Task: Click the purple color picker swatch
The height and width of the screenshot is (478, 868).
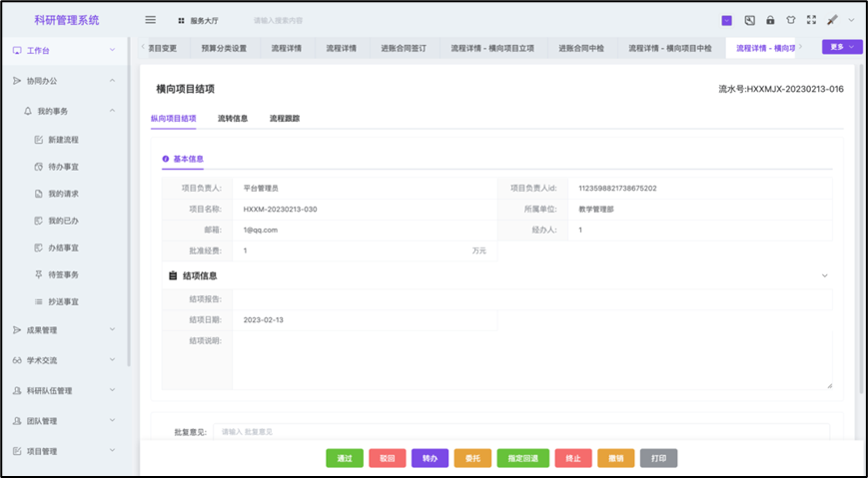Action: (726, 20)
